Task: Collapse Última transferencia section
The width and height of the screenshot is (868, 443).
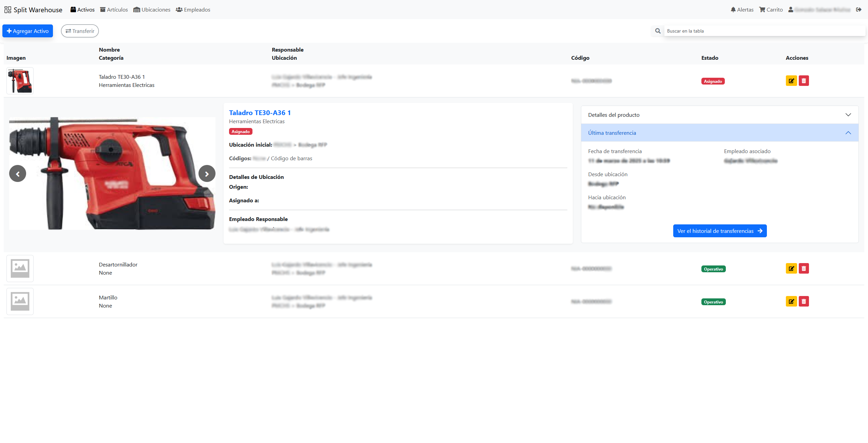Action: pos(719,133)
